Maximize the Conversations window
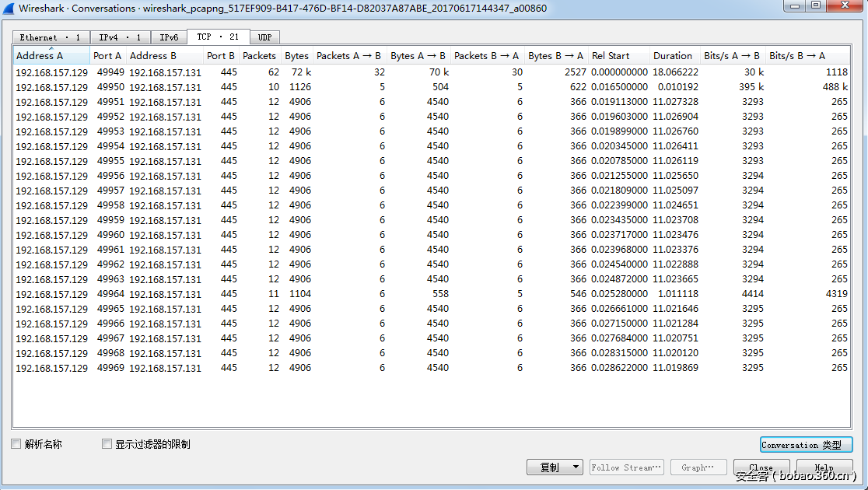 (814, 6)
